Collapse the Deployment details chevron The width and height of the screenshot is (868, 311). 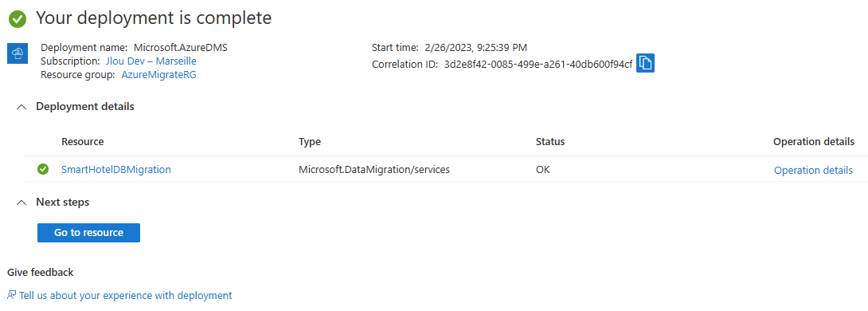(22, 107)
